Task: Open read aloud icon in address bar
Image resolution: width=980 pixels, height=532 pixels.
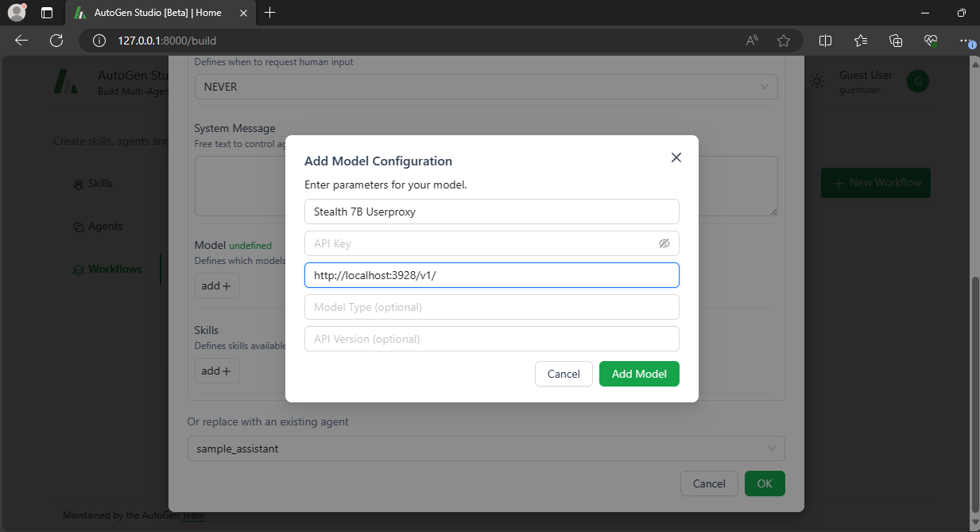Action: (x=752, y=41)
